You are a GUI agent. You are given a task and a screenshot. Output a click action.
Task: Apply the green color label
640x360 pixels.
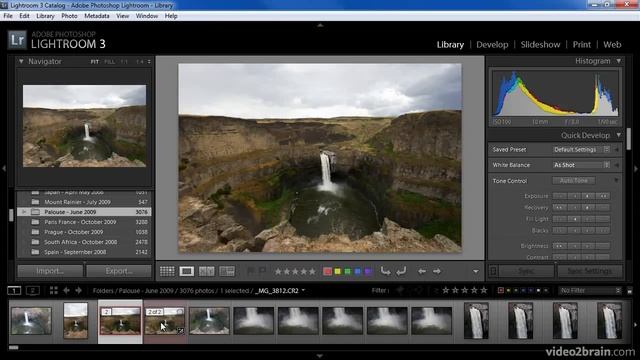347,271
